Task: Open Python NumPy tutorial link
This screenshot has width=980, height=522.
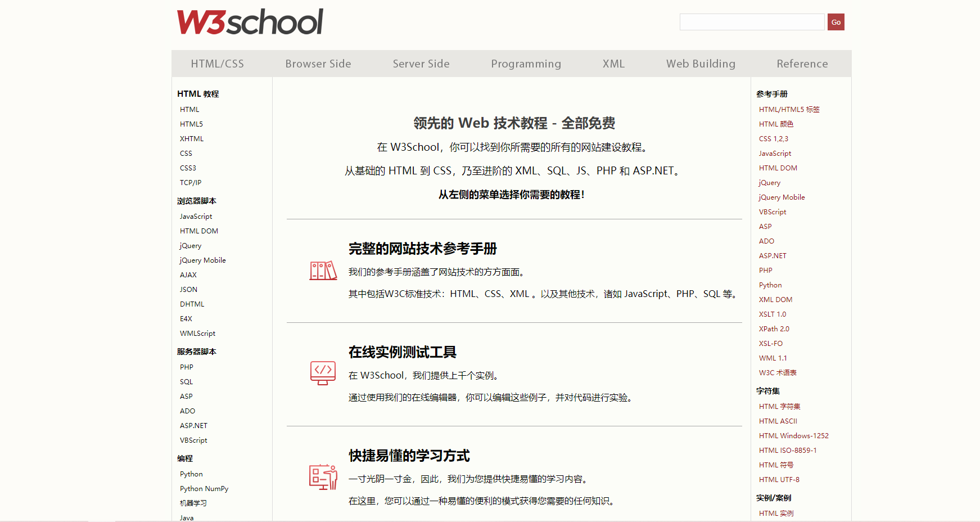Action: 204,488
